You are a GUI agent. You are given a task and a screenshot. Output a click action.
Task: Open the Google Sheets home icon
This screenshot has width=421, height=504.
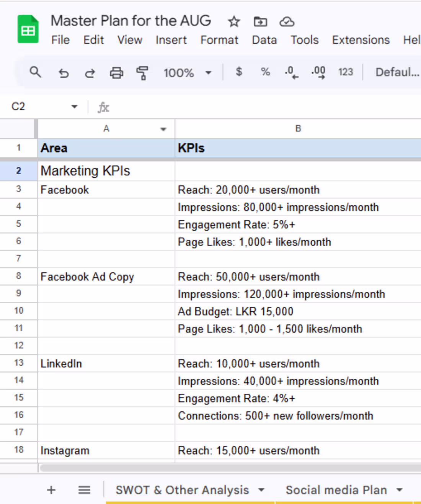click(x=28, y=29)
